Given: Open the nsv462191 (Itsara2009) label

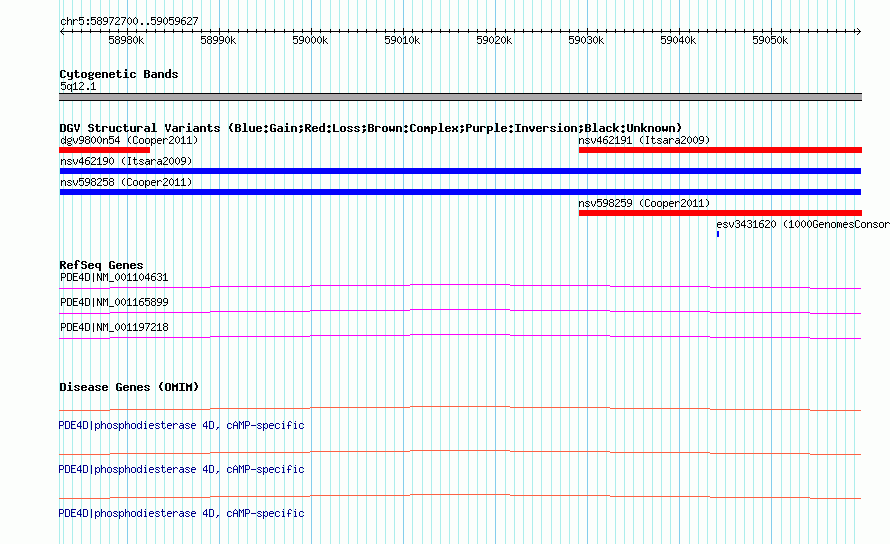Looking at the screenshot, I should pos(644,140).
